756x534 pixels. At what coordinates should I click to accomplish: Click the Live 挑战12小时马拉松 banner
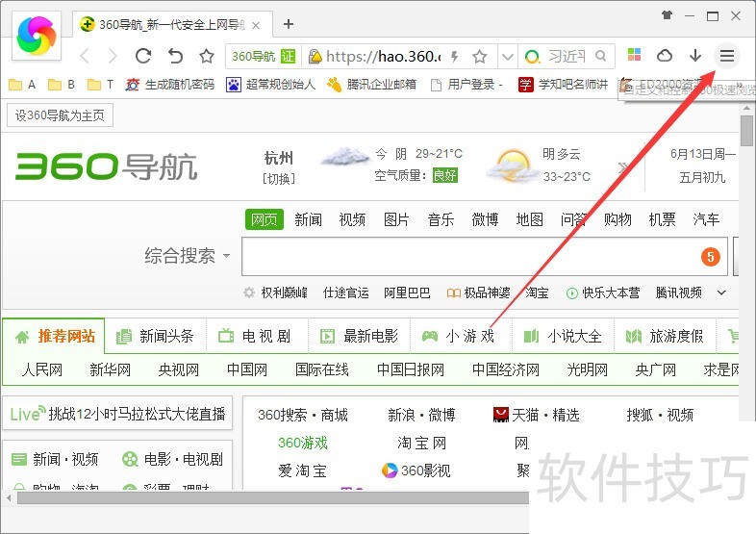point(117,414)
